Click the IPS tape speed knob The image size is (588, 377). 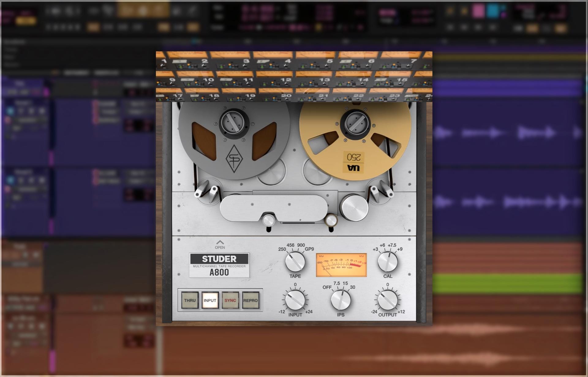(341, 300)
